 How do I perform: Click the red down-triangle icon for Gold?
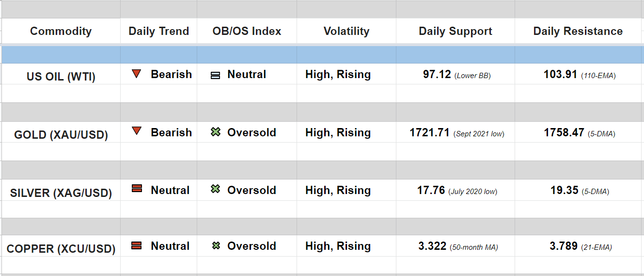[137, 131]
